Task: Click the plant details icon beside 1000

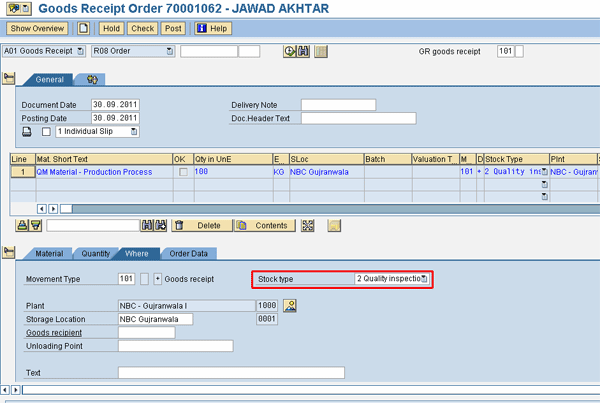Action: tap(290, 305)
